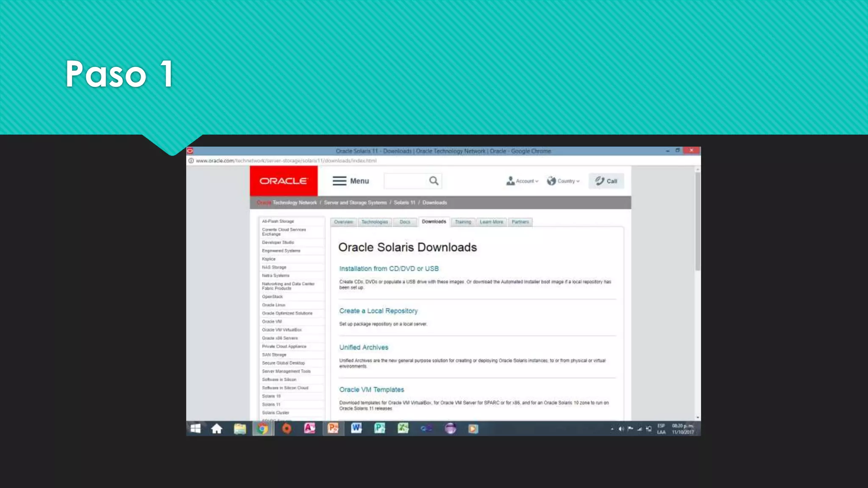Screen dimensions: 868x488
Task: Open PowerPoint from the taskbar
Action: (x=333, y=429)
